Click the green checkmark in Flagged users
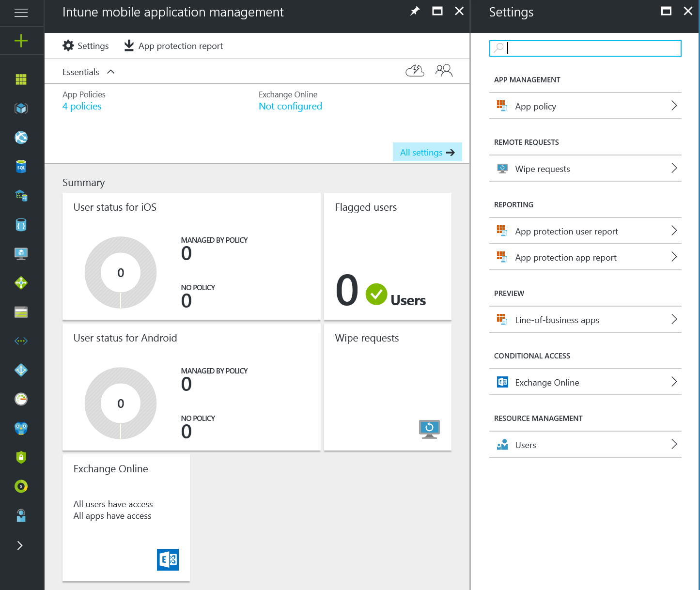This screenshot has height=590, width=700. 376,294
